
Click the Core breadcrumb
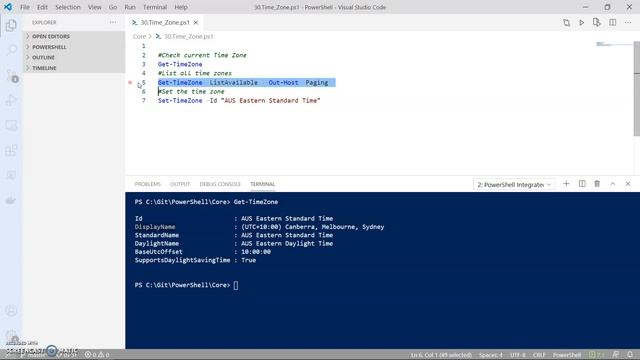point(139,36)
